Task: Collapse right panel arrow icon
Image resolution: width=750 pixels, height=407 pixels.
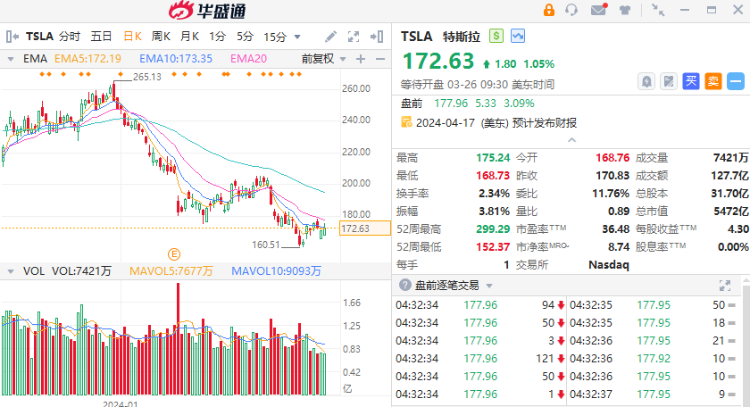Action: point(377,36)
